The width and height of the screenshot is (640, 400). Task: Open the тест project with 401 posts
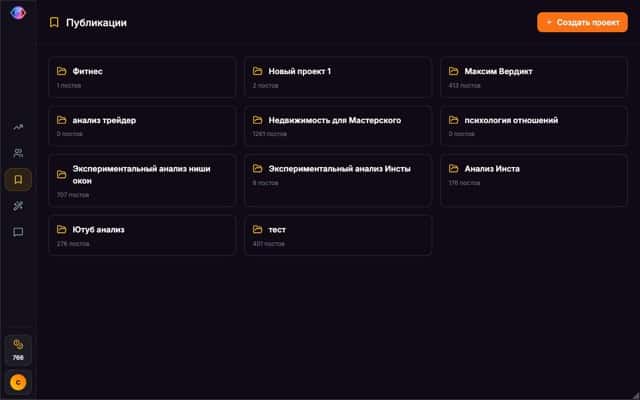click(x=338, y=235)
